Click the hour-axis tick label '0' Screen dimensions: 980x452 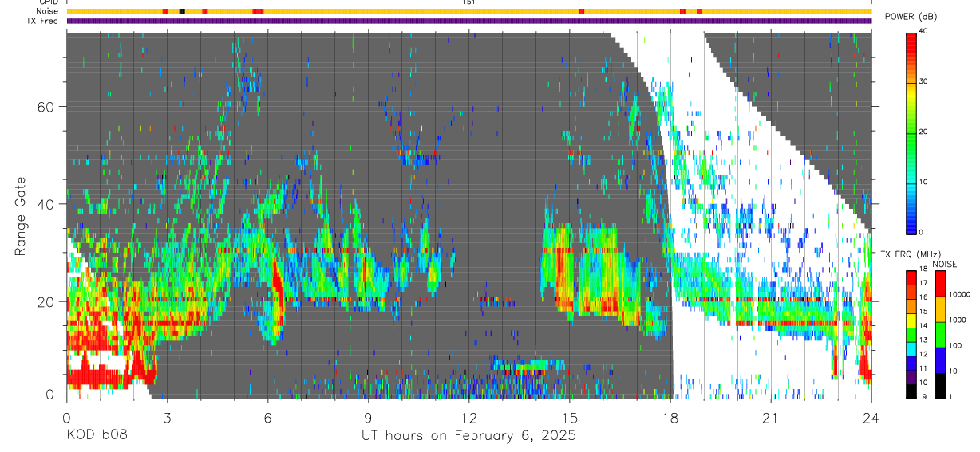coord(66,417)
